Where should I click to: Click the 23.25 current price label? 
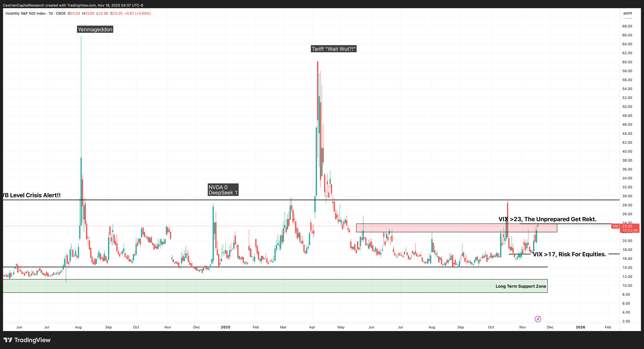point(627,226)
